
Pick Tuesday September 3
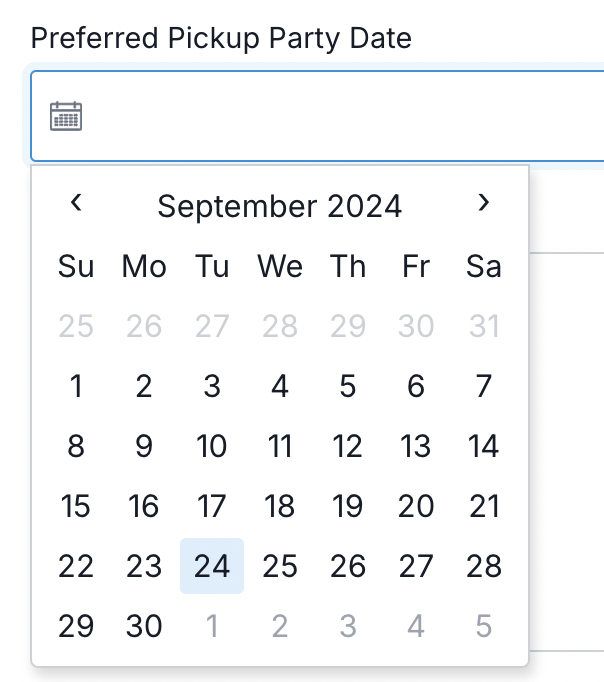(x=212, y=386)
